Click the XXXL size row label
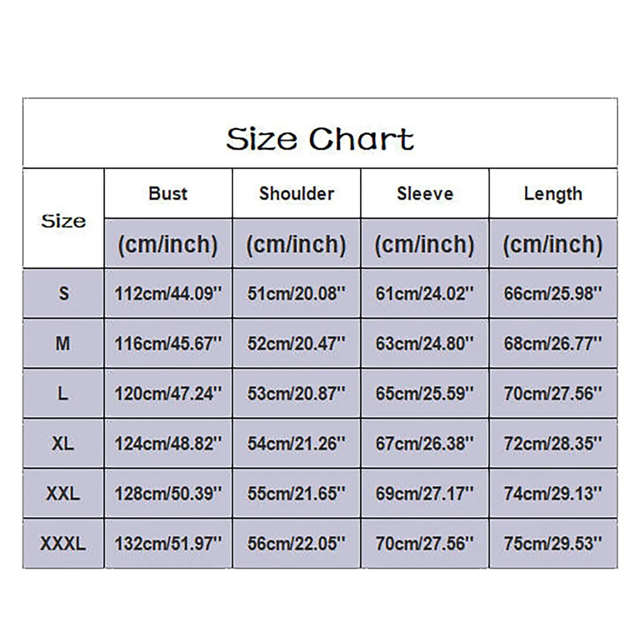644x644 pixels. [63, 543]
